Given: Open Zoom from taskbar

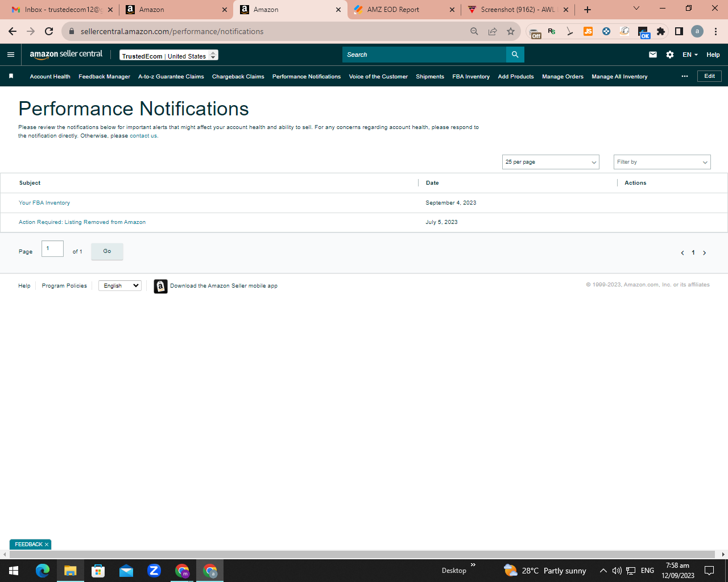Looking at the screenshot, I should coord(154,571).
